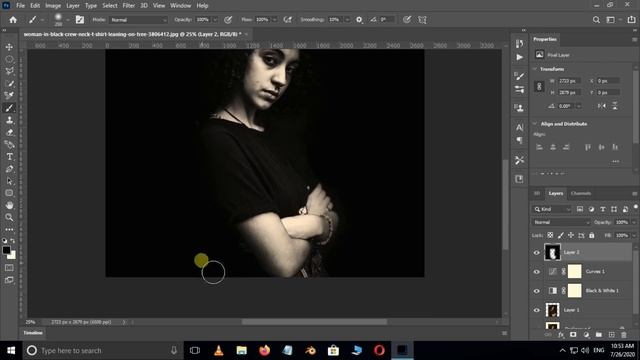This screenshot has width=640, height=360.
Task: Open the File menu
Action: [20, 6]
